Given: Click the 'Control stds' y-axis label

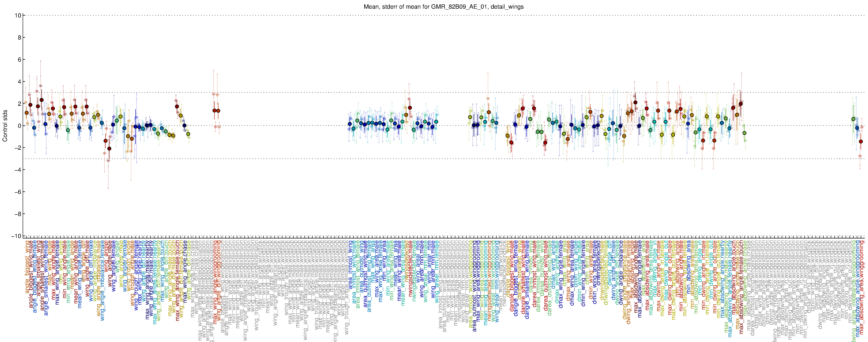Looking at the screenshot, I should tap(5, 125).
